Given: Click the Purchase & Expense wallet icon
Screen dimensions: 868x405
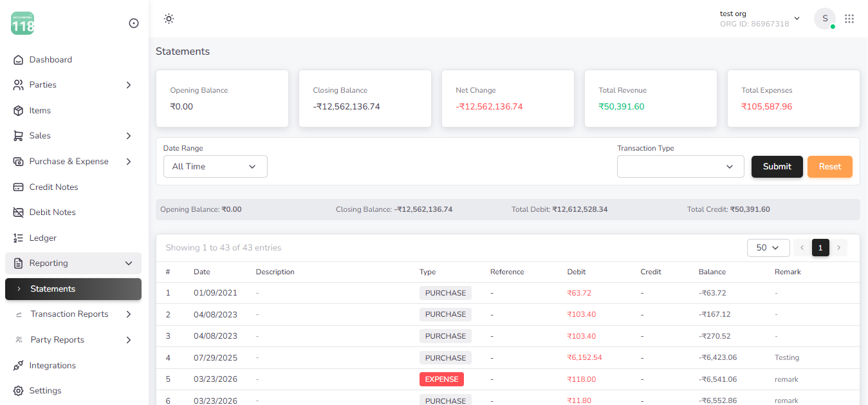Looking at the screenshot, I should [x=18, y=162].
